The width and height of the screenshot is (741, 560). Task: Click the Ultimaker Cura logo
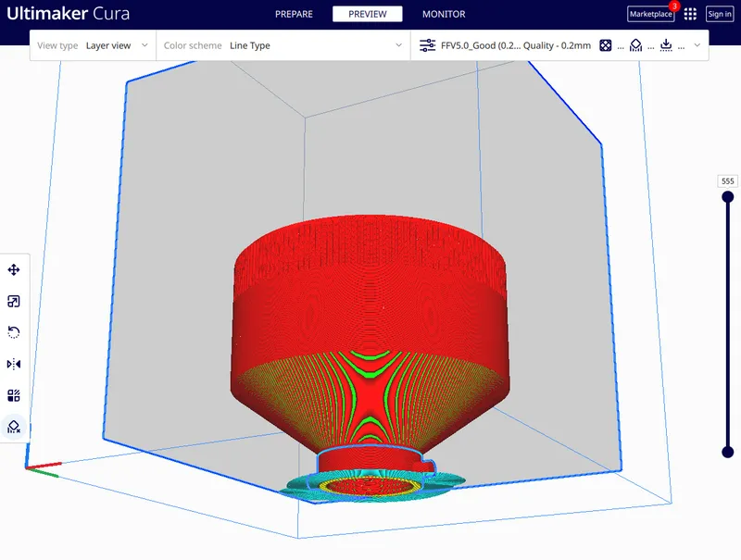coord(68,13)
